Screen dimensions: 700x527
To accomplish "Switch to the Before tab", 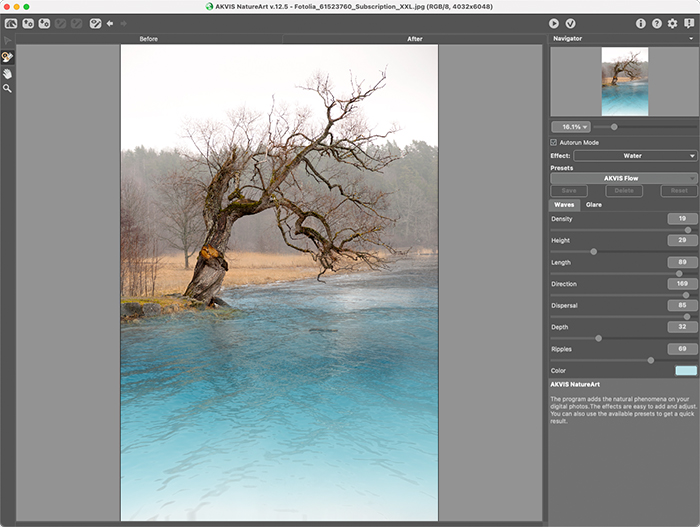I will tap(149, 39).
